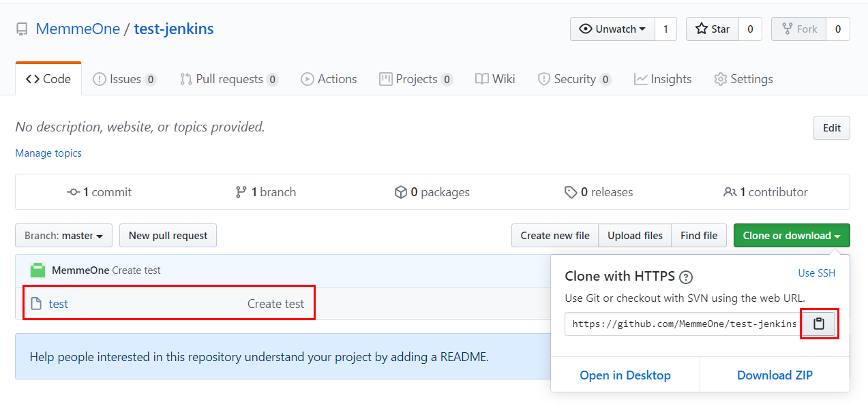View the Security tab
This screenshot has width=868, height=404.
(x=574, y=79)
